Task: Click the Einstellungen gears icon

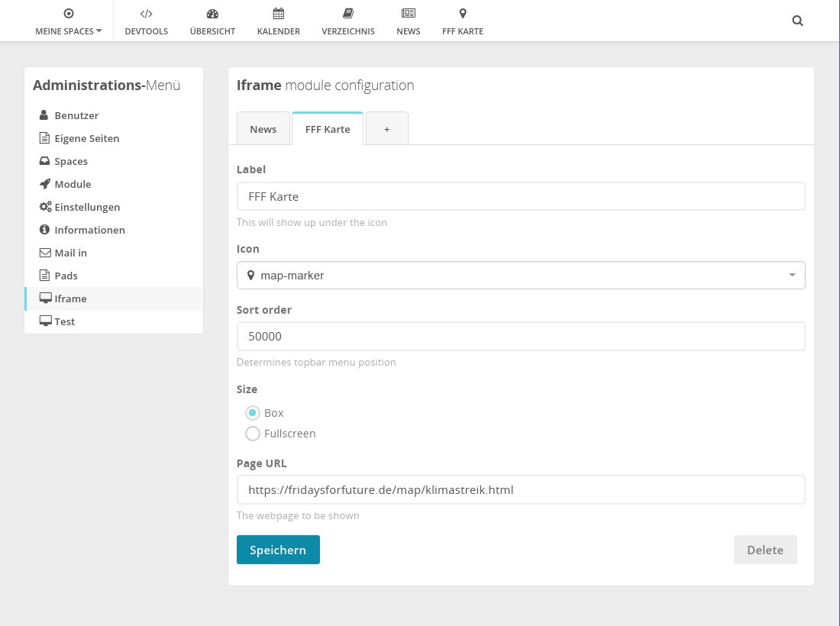Action: [x=46, y=207]
